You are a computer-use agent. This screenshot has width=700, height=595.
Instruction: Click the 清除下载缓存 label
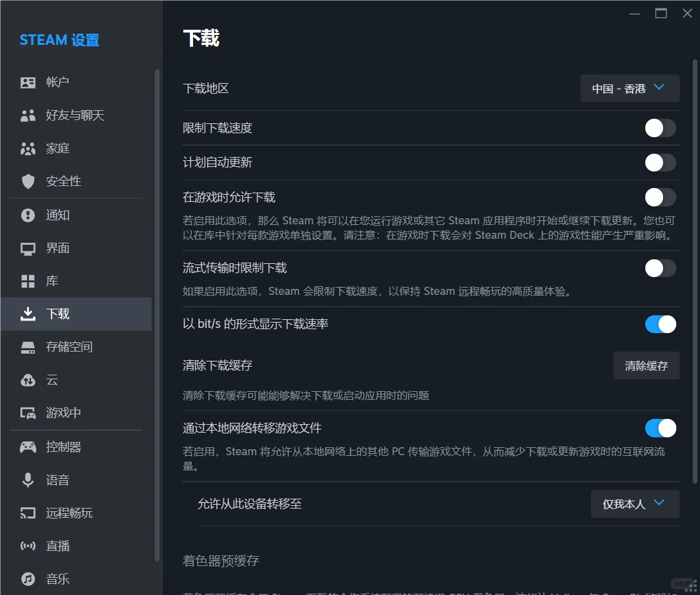tap(218, 366)
